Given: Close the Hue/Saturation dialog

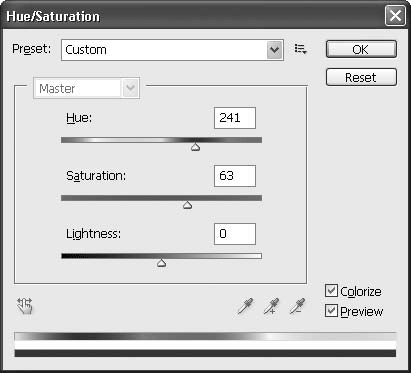Looking at the screenshot, I should click(395, 16).
